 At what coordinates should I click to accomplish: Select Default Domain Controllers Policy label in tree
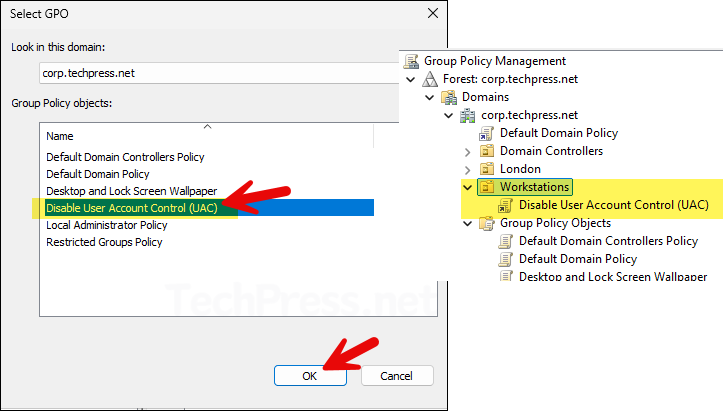(x=608, y=241)
